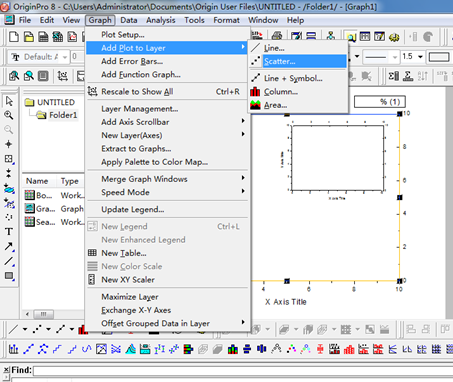Image resolution: width=453 pixels, height=382 pixels.
Task: Select the Screen Reader crosshair tool
Action: click(x=9, y=144)
